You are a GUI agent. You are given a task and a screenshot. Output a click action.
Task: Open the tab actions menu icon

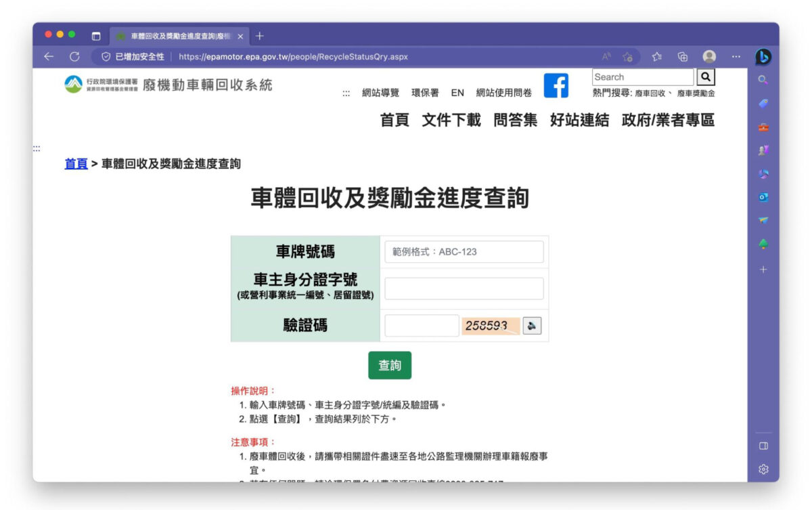coord(95,36)
